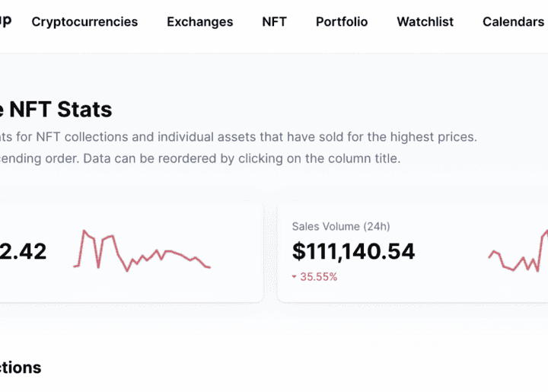Open the Watchlist page
The image size is (548, 392).
(x=425, y=21)
